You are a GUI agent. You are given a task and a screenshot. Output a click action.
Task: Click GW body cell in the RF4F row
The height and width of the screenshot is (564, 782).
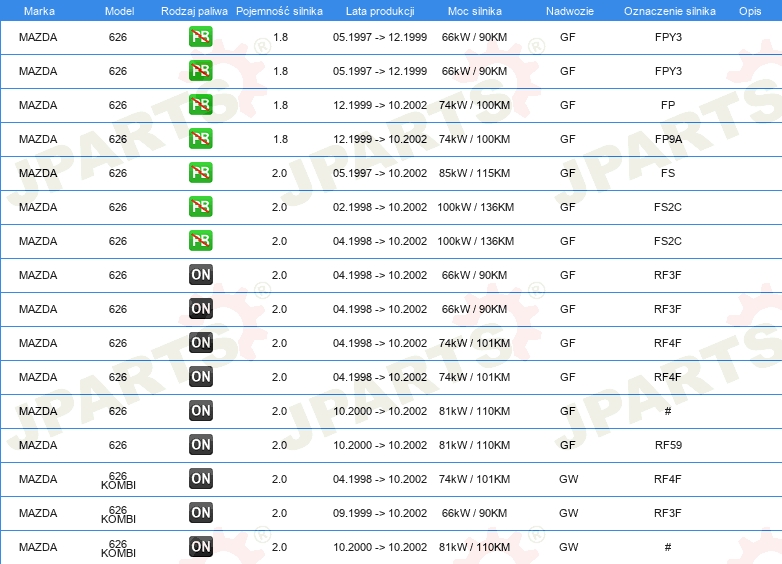tap(569, 479)
